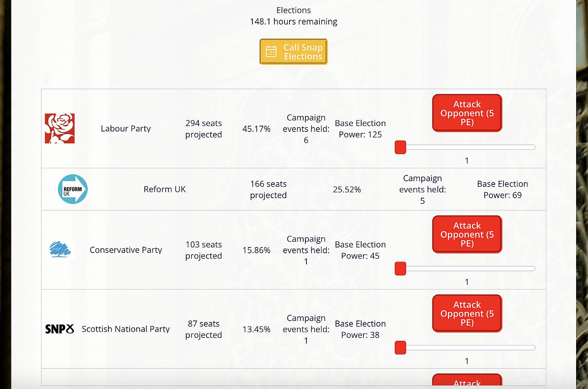This screenshot has height=389, width=588.
Task: Attack Opponent in the Scottish National Party row
Action: click(467, 314)
